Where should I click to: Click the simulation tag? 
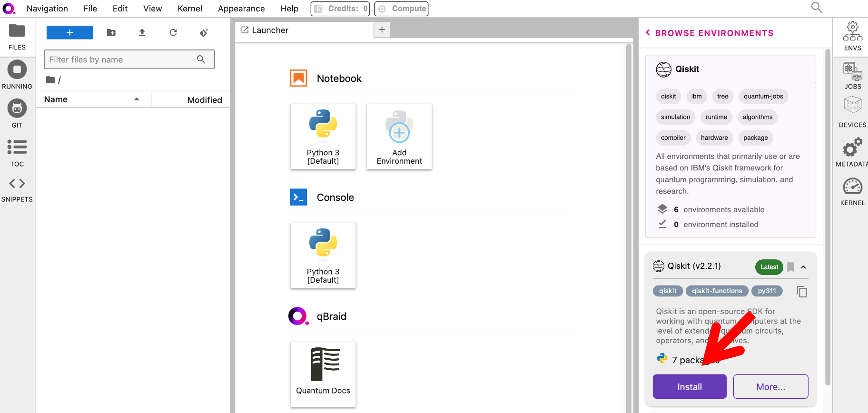pos(675,117)
